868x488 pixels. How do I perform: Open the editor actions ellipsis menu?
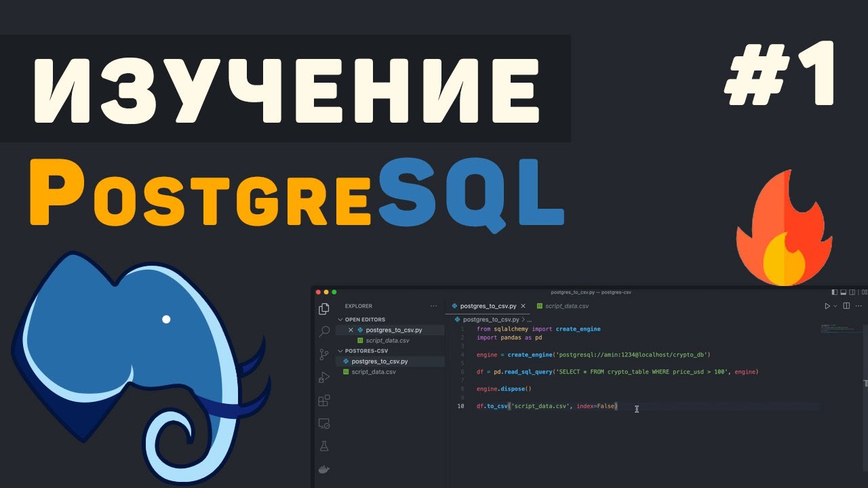[859, 306]
